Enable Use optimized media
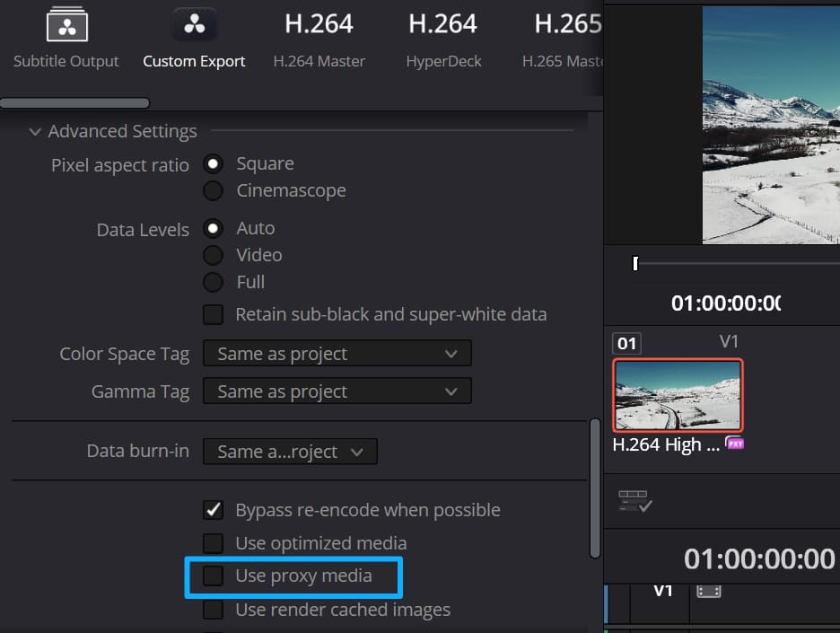The width and height of the screenshot is (840, 633). 213,542
